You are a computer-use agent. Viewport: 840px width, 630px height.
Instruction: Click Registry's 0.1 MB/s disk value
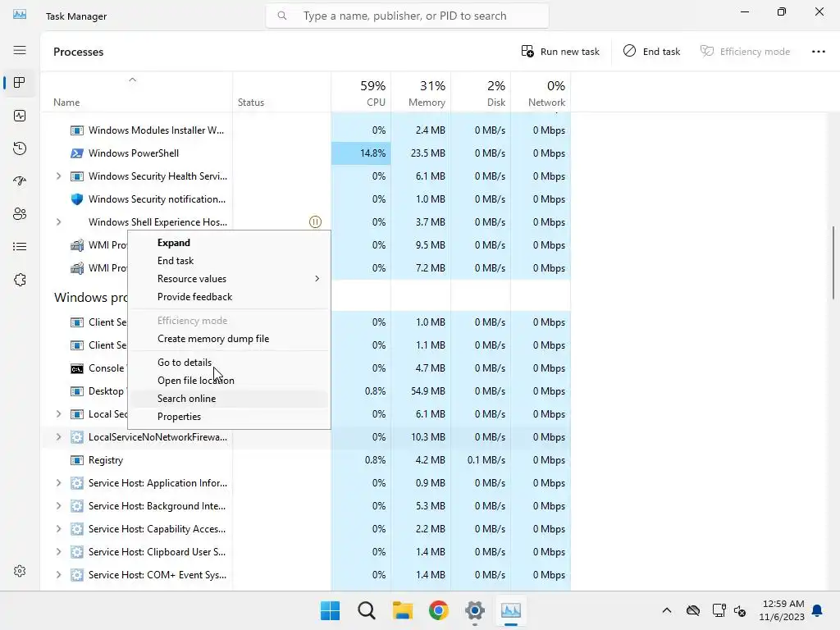[x=486, y=460]
